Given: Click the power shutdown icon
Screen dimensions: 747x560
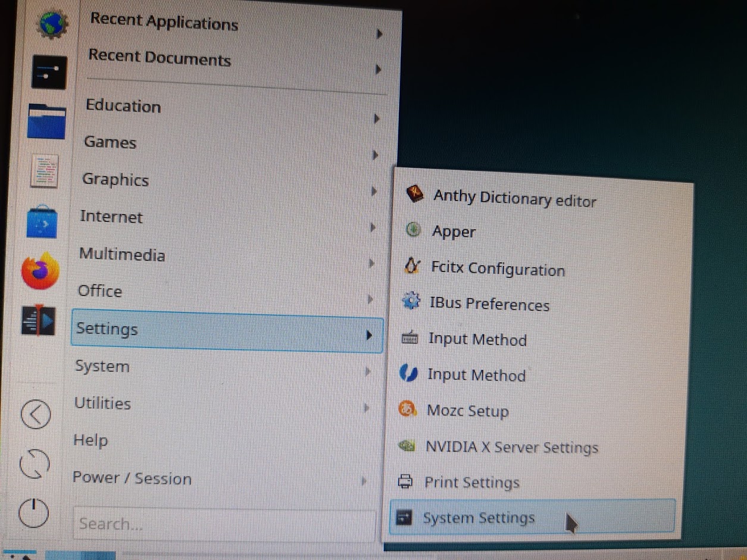Looking at the screenshot, I should (34, 512).
